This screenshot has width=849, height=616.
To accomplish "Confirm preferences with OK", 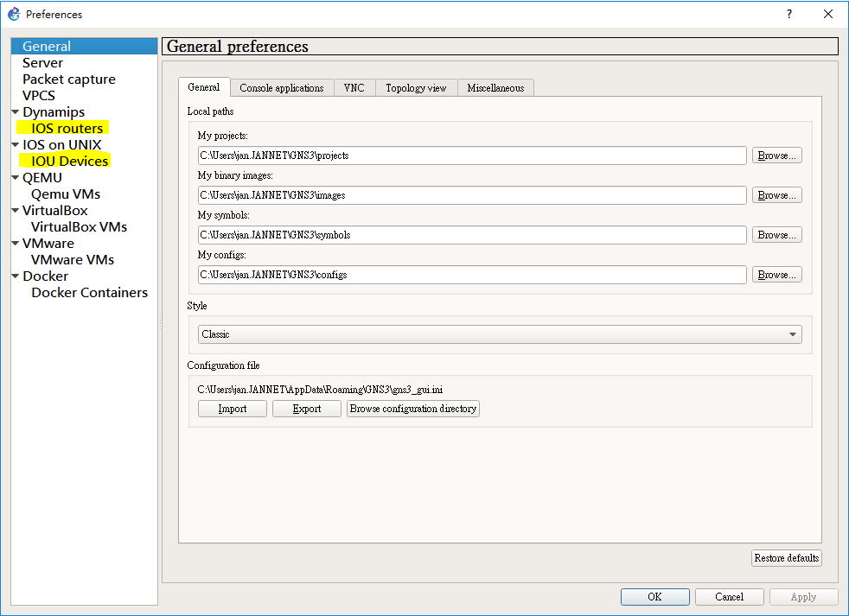I will tap(654, 596).
